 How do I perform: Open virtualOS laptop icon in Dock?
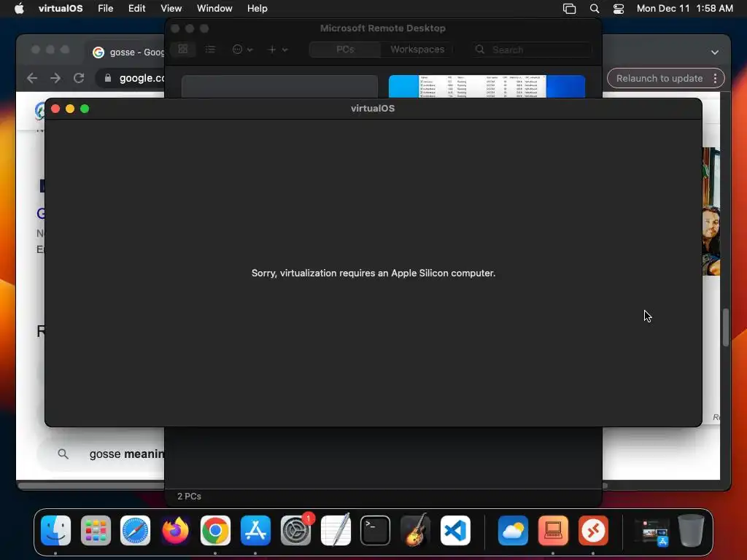tap(553, 530)
